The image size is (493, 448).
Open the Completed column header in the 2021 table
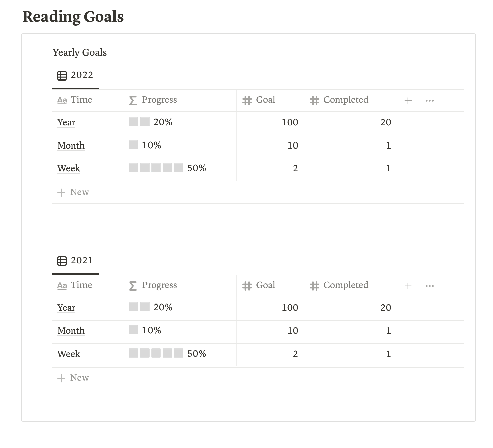(351, 286)
